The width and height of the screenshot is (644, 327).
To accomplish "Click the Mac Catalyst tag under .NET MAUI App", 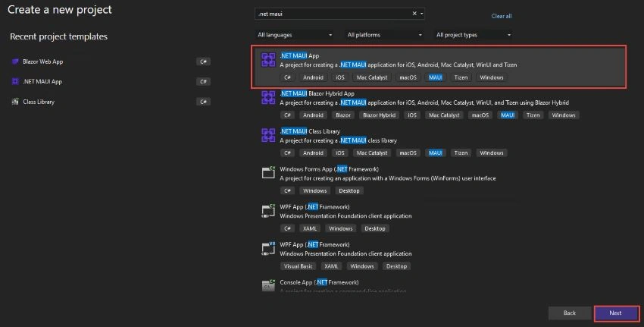I will click(372, 77).
